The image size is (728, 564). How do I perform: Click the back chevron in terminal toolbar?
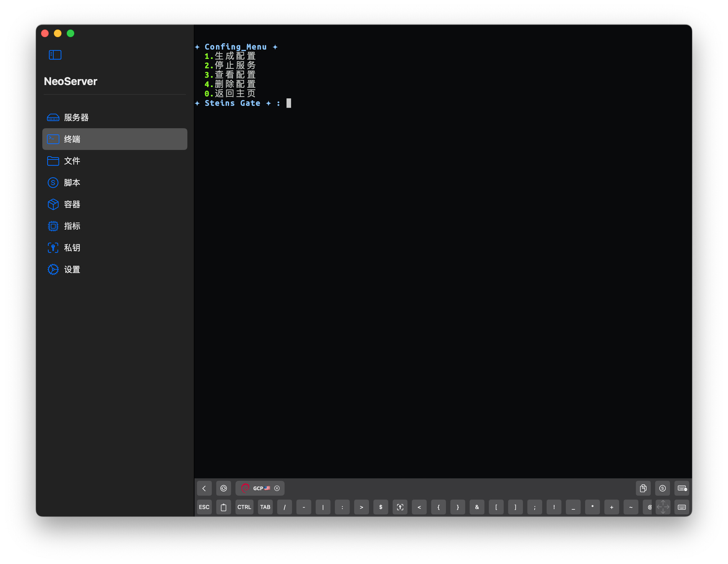(204, 488)
